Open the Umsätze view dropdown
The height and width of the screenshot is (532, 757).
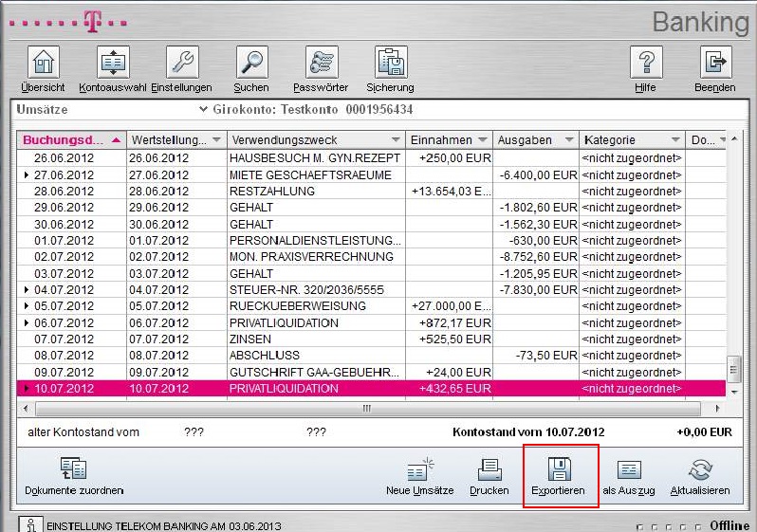(x=203, y=110)
